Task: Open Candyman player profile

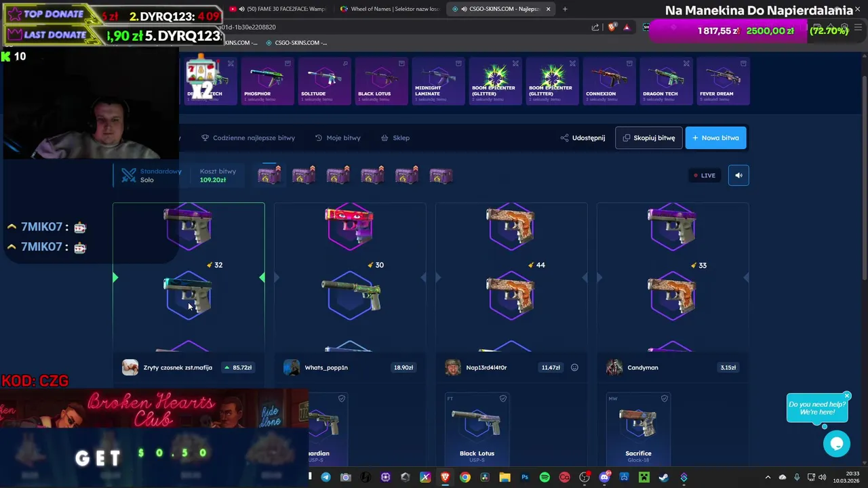Action: pos(643,367)
